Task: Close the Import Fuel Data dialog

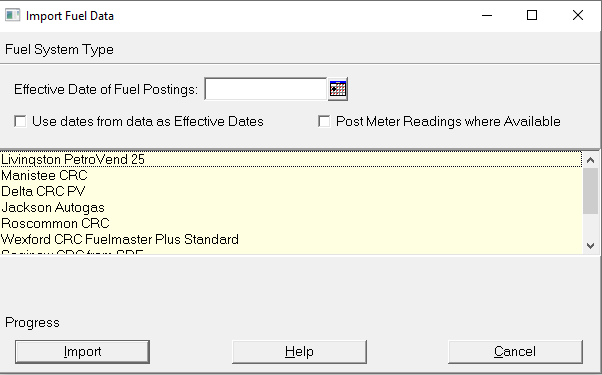Action: (578, 16)
